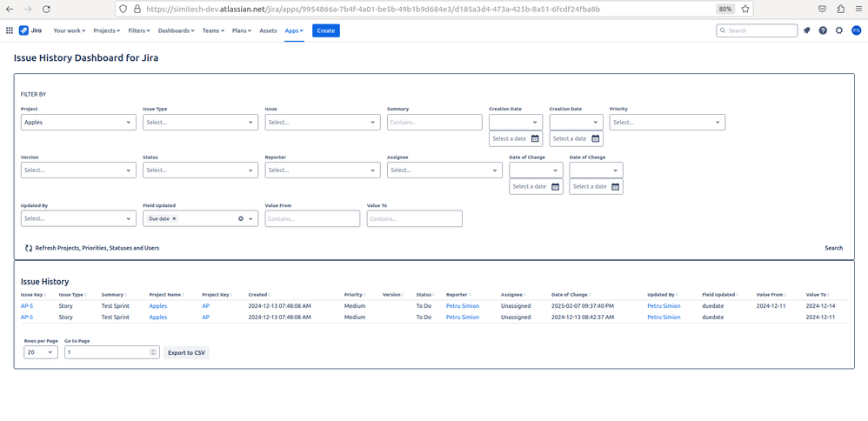Click Refresh Projects, Priorities, Statuses and Users
This screenshot has height=421, width=868.
click(92, 248)
